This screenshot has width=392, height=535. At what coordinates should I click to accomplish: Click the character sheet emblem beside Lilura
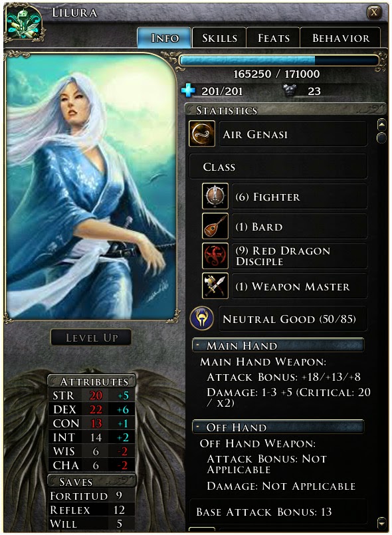24,24
